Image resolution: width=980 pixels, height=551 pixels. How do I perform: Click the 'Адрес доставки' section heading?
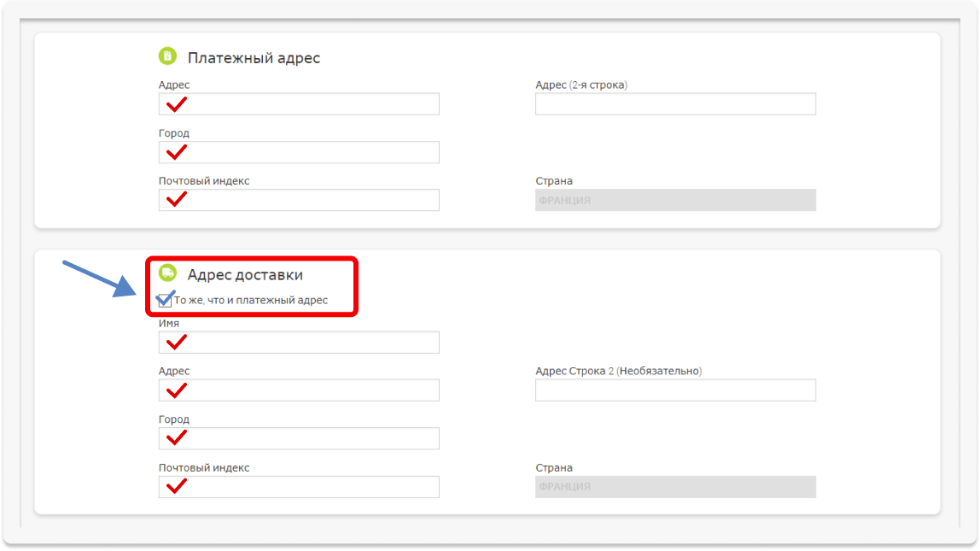tap(245, 275)
